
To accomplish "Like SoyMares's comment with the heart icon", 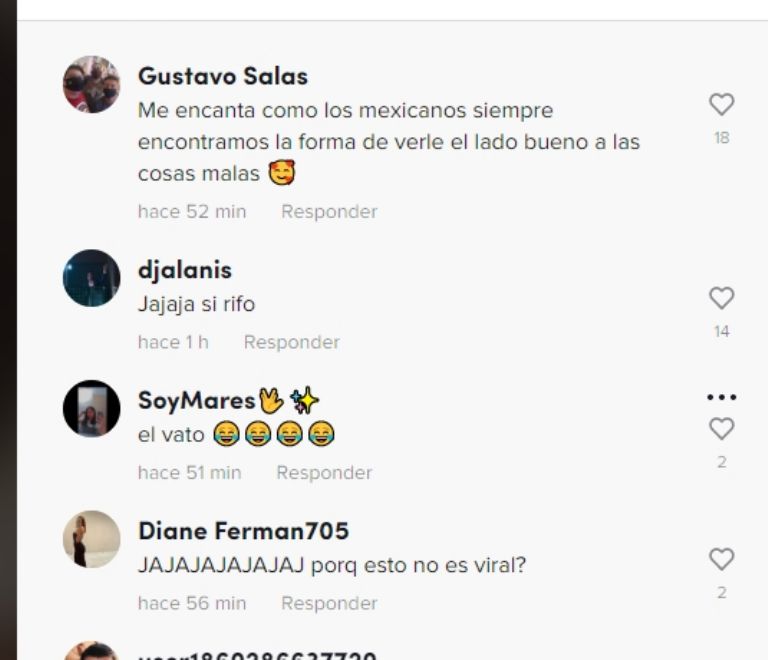I will coord(721,429).
